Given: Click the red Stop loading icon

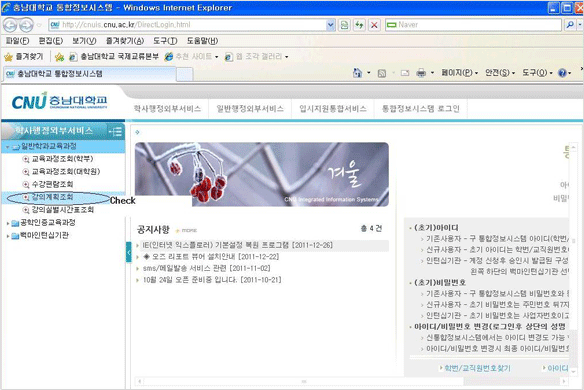Looking at the screenshot, I should 374,25.
